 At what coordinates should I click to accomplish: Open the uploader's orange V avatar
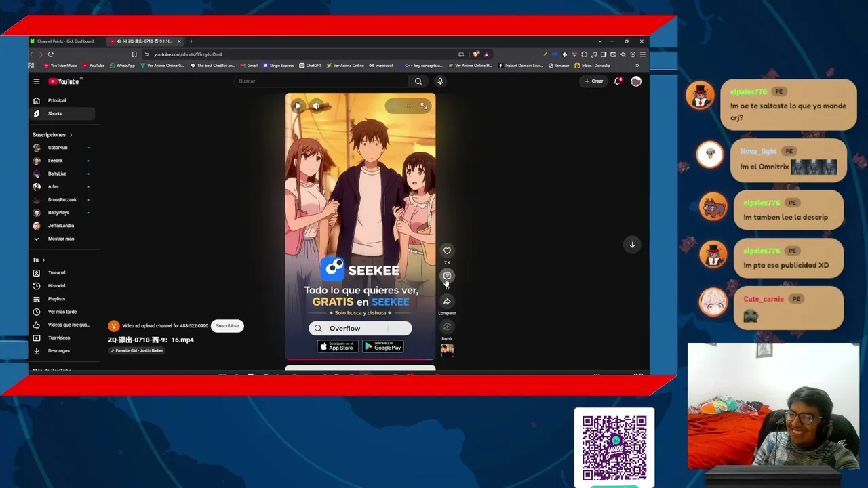click(x=114, y=326)
